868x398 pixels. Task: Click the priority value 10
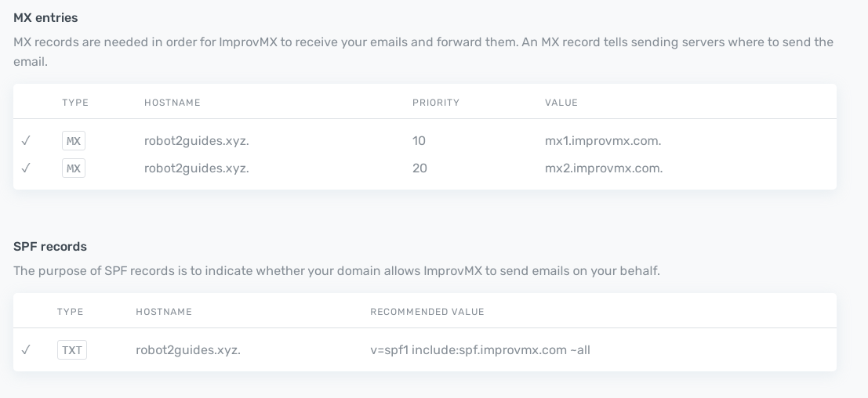point(419,141)
